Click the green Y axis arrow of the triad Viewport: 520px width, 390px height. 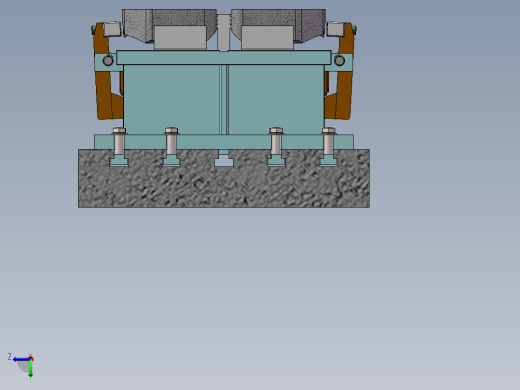[30, 369]
